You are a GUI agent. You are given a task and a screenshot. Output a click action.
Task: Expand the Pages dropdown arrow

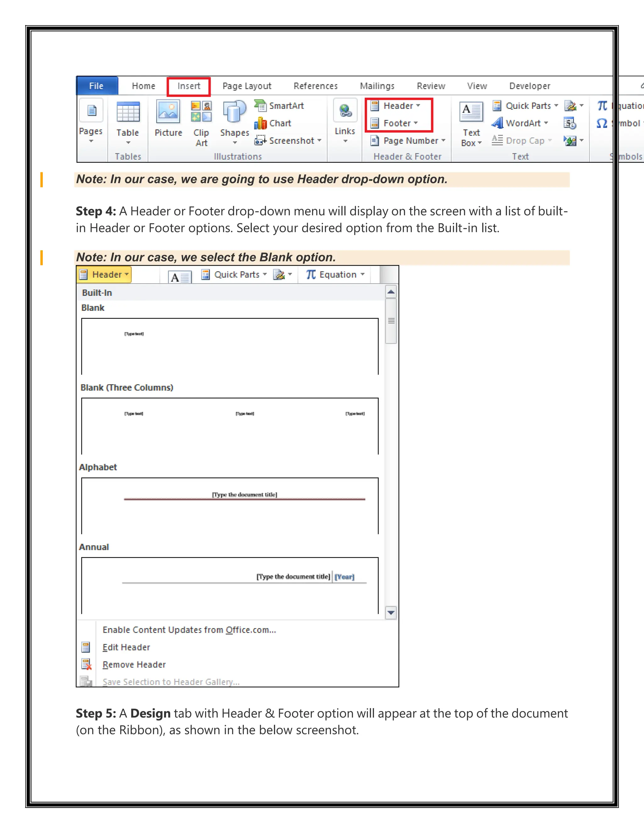tap(91, 141)
